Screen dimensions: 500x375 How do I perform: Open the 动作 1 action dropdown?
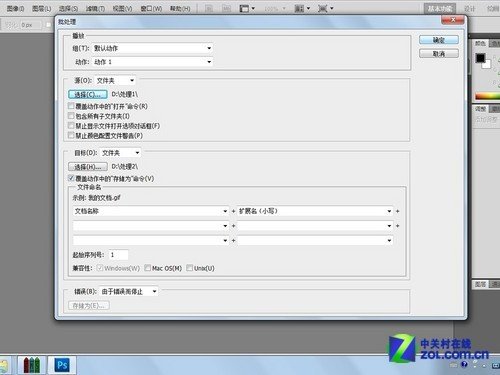pyautogui.click(x=152, y=62)
